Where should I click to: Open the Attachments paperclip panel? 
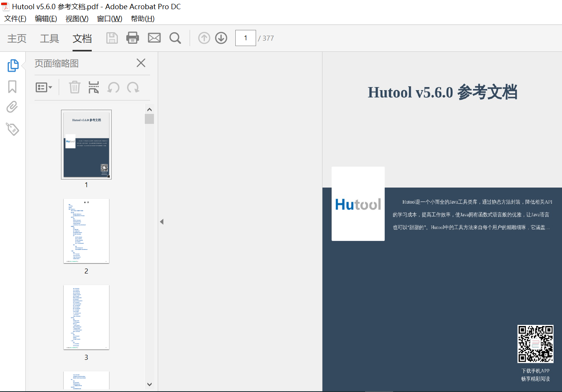point(12,107)
